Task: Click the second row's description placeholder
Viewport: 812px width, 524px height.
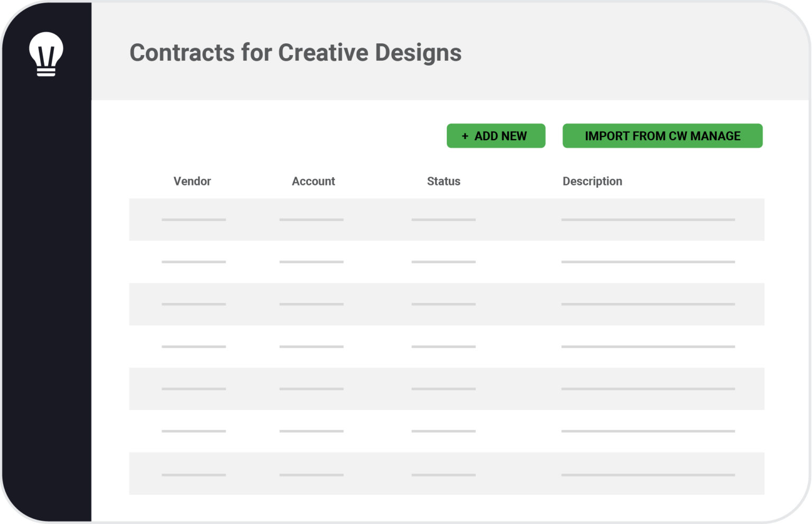Action: click(x=648, y=262)
